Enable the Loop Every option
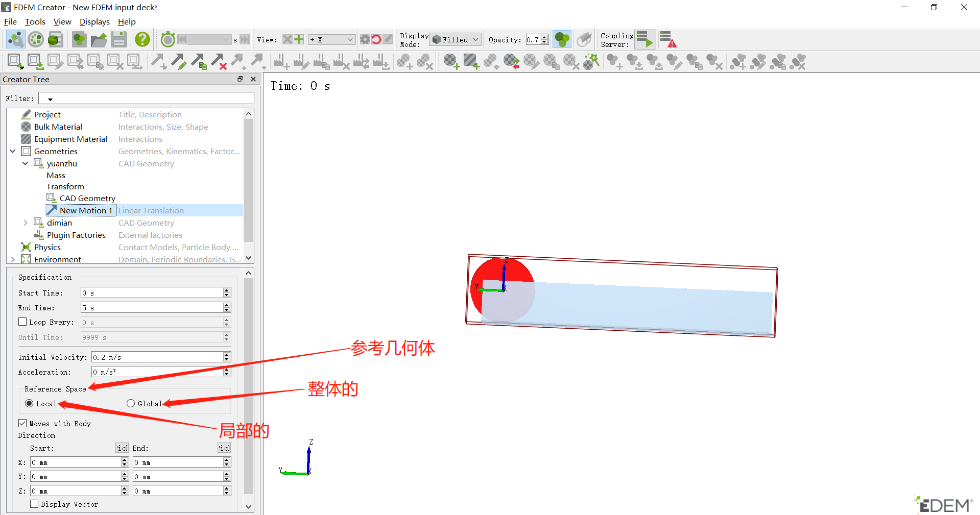 pos(22,322)
